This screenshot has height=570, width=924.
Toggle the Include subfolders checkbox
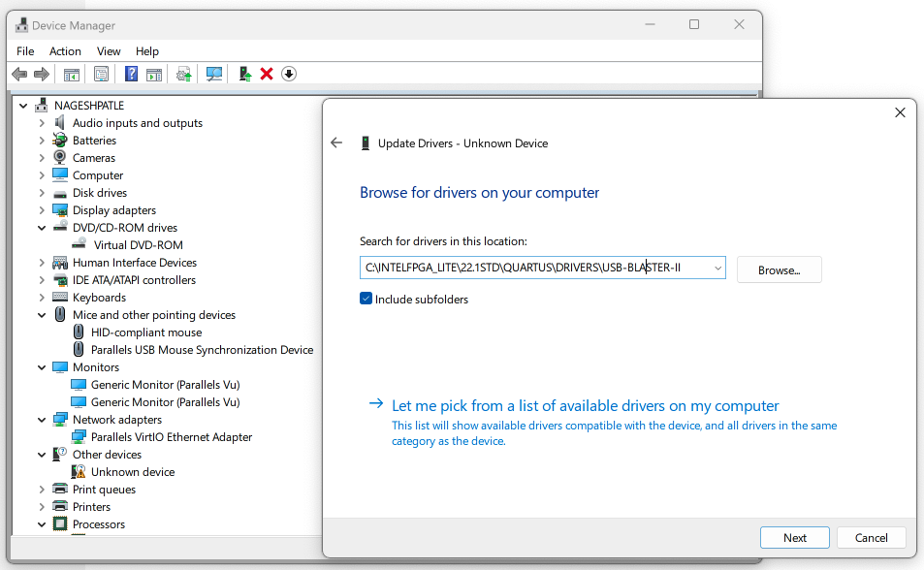point(366,300)
